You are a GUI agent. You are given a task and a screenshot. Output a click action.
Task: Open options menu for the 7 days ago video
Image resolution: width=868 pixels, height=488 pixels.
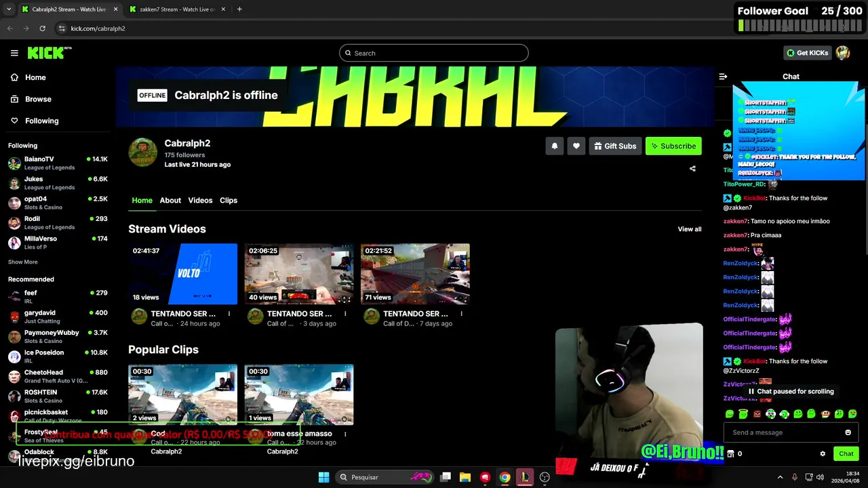pos(461,314)
